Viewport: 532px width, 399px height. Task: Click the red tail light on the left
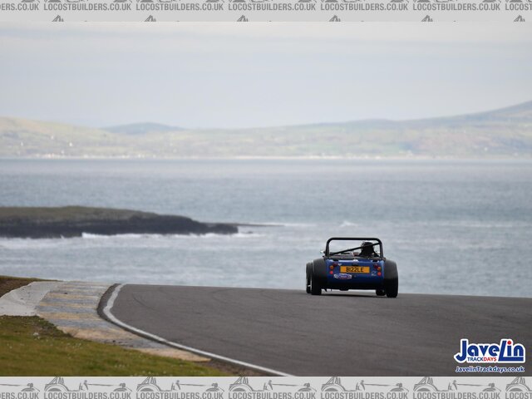pyautogui.click(x=332, y=268)
